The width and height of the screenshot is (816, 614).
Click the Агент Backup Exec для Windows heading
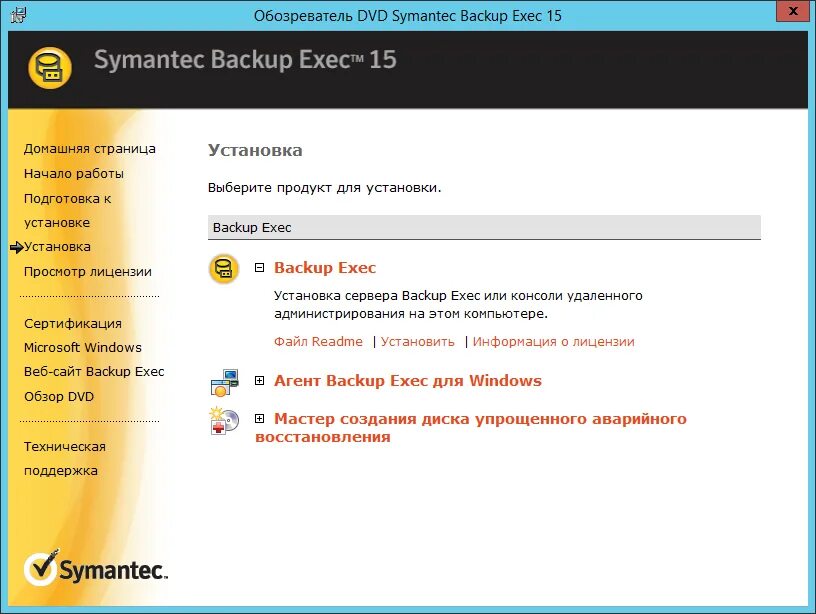tap(408, 380)
